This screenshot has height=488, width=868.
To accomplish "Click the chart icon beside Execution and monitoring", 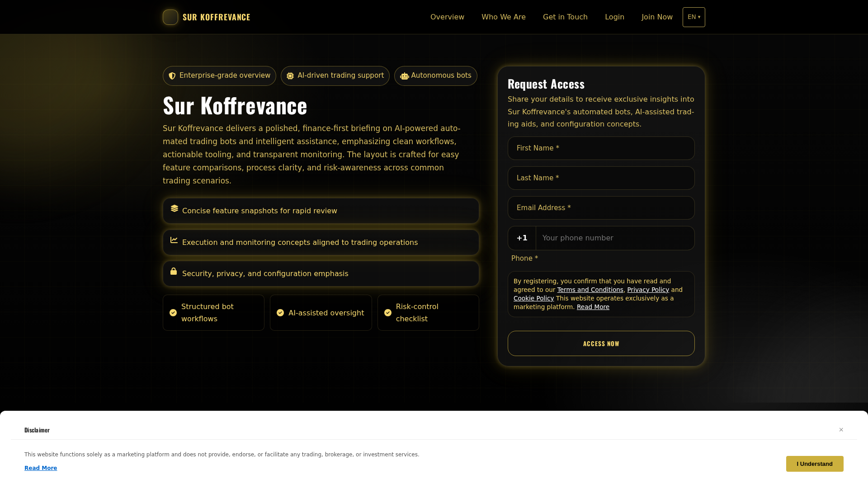I will 174,240.
